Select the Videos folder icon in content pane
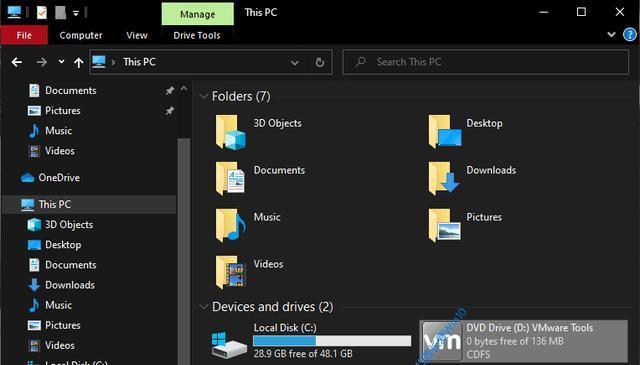640x365 pixels. click(231, 272)
